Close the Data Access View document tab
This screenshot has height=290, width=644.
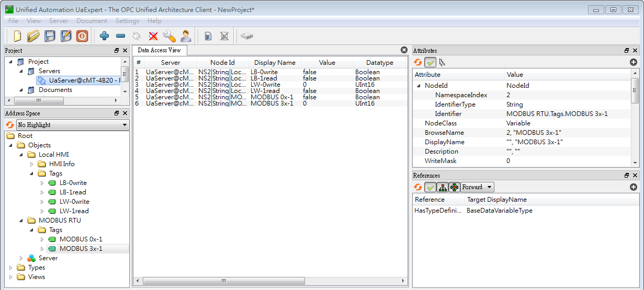(404, 50)
